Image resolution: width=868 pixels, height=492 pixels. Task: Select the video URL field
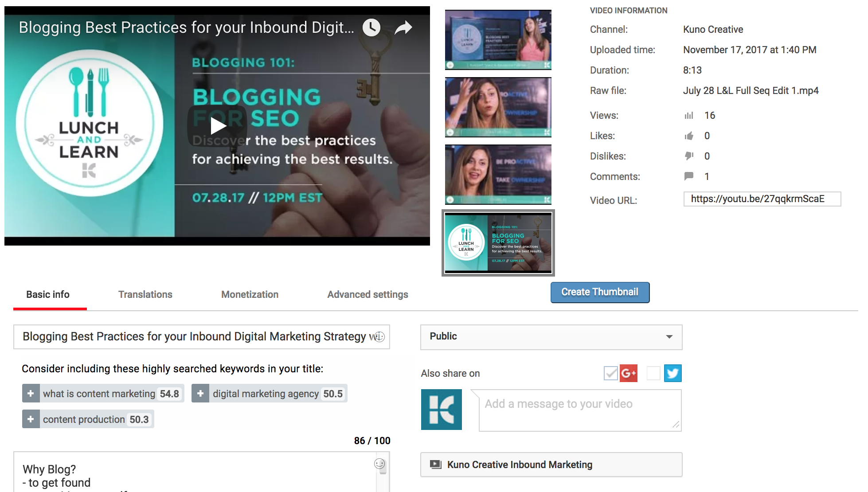[762, 199]
